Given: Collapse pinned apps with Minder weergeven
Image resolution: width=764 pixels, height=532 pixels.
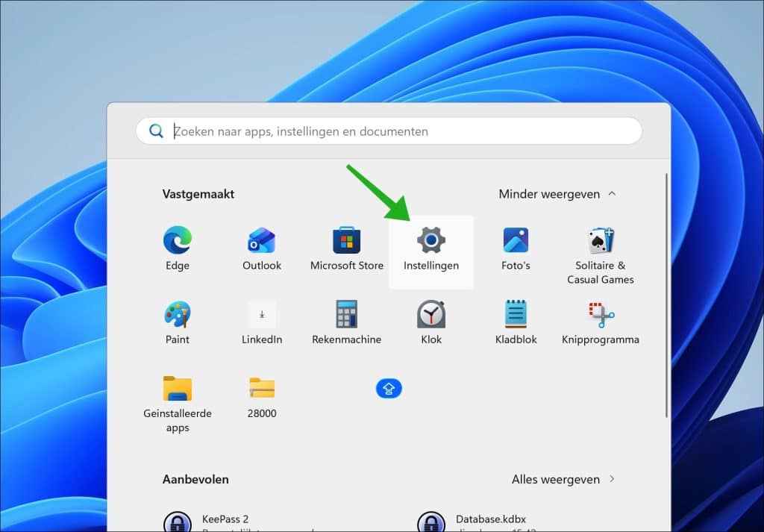Looking at the screenshot, I should tap(557, 194).
